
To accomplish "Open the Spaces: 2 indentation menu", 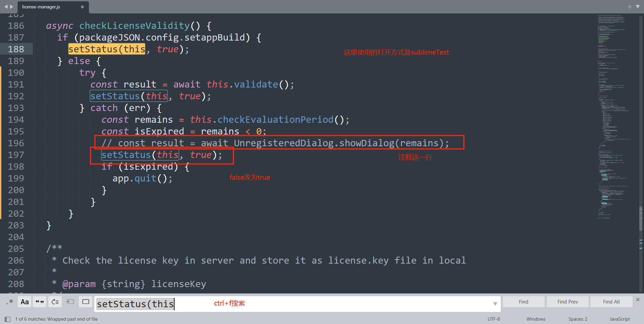I will tap(578, 319).
